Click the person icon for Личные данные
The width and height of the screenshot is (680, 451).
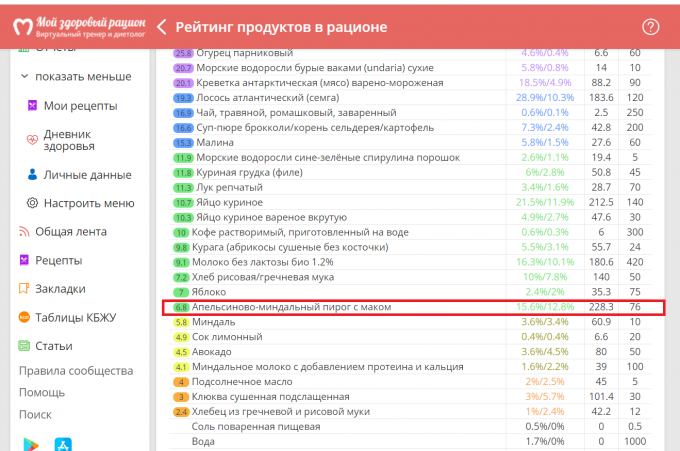(x=33, y=174)
